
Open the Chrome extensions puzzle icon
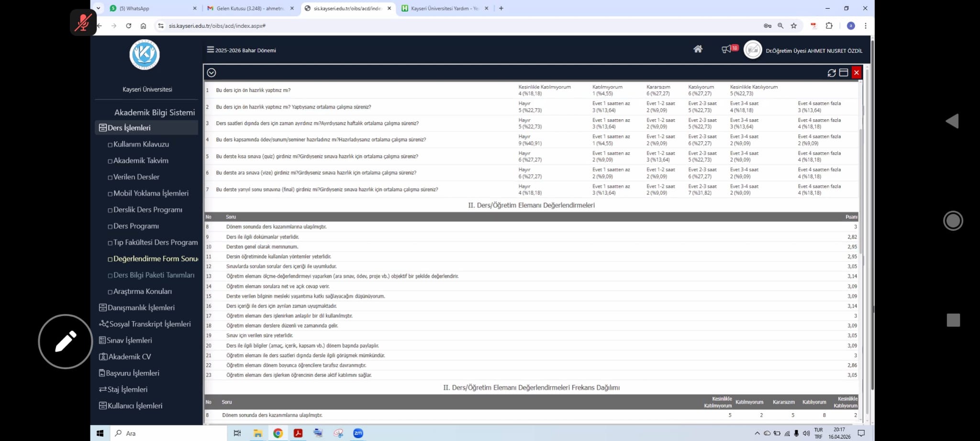[829, 26]
